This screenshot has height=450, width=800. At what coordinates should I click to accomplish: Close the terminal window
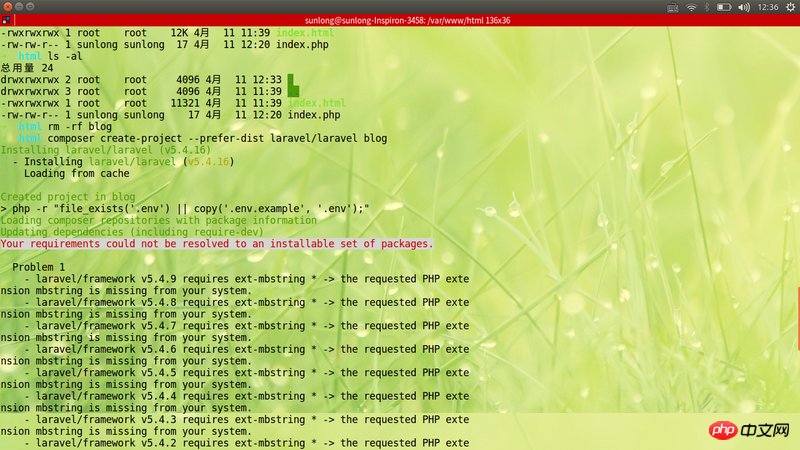click(x=8, y=7)
